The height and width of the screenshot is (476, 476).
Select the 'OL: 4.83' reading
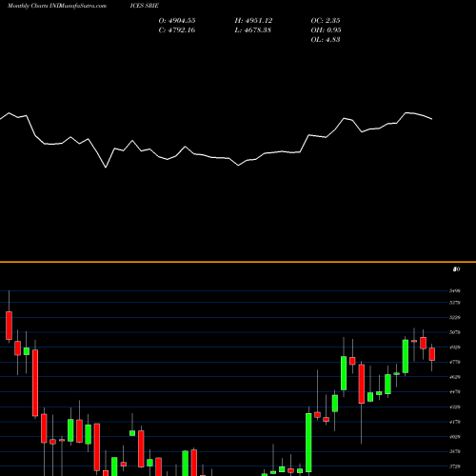tap(326, 40)
